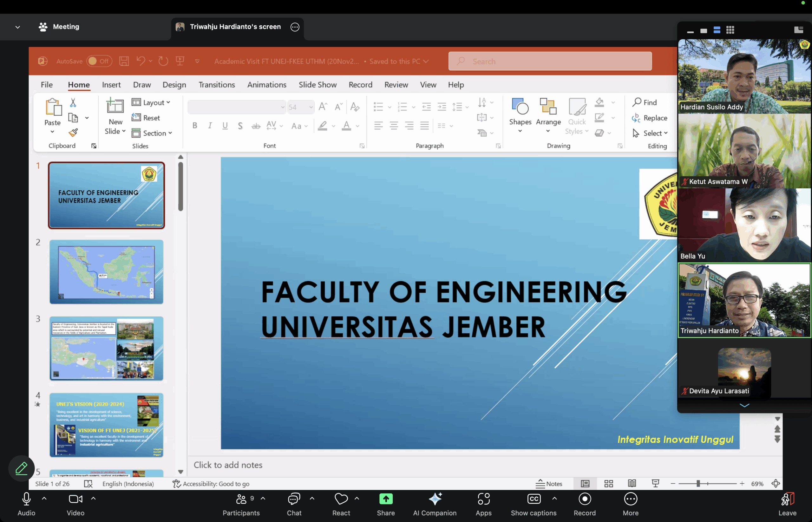The width and height of the screenshot is (812, 522).
Task: Expand more participants with the down chevron
Action: (x=744, y=405)
